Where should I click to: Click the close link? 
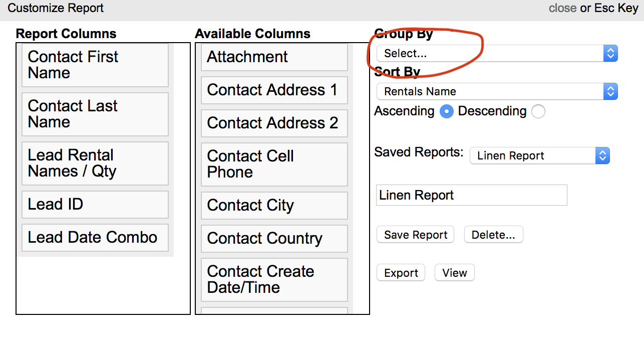[x=562, y=8]
